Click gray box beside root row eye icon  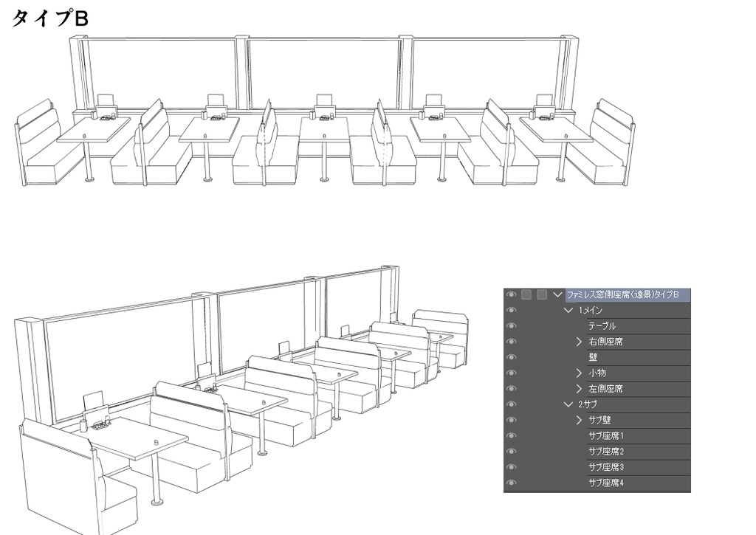(x=526, y=294)
